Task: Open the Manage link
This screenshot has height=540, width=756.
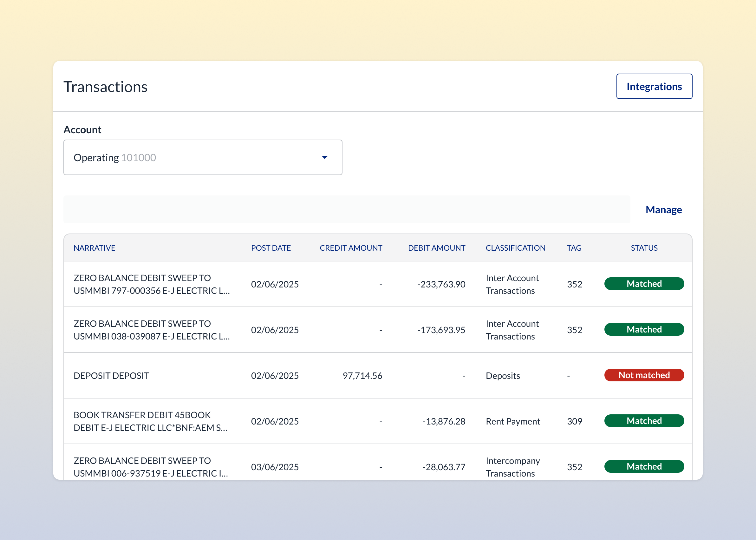Action: [x=663, y=209]
